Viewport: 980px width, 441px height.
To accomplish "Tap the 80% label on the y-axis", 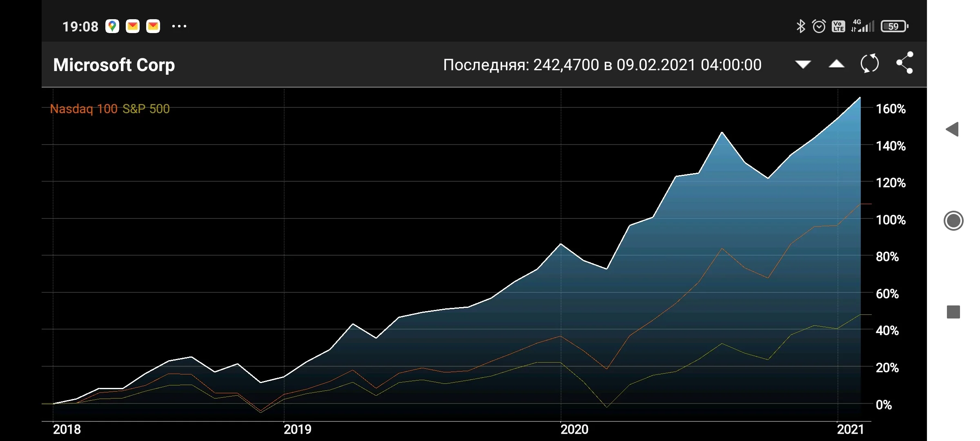I will pyautogui.click(x=887, y=257).
